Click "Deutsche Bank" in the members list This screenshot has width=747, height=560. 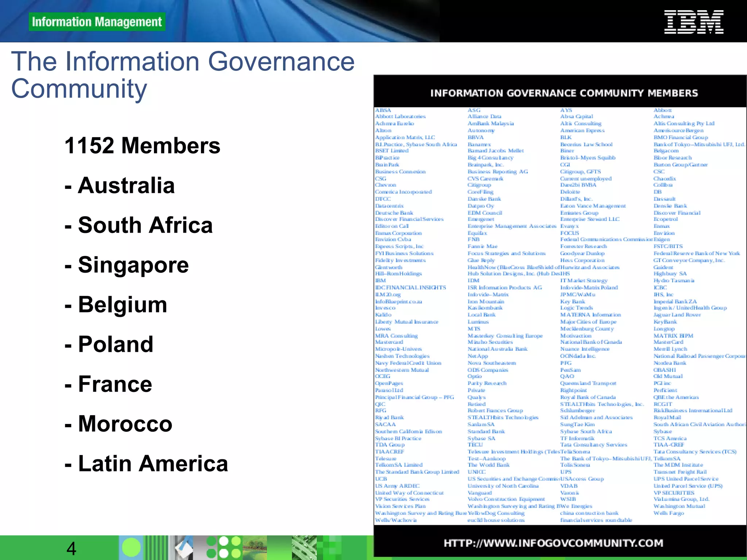click(x=394, y=213)
